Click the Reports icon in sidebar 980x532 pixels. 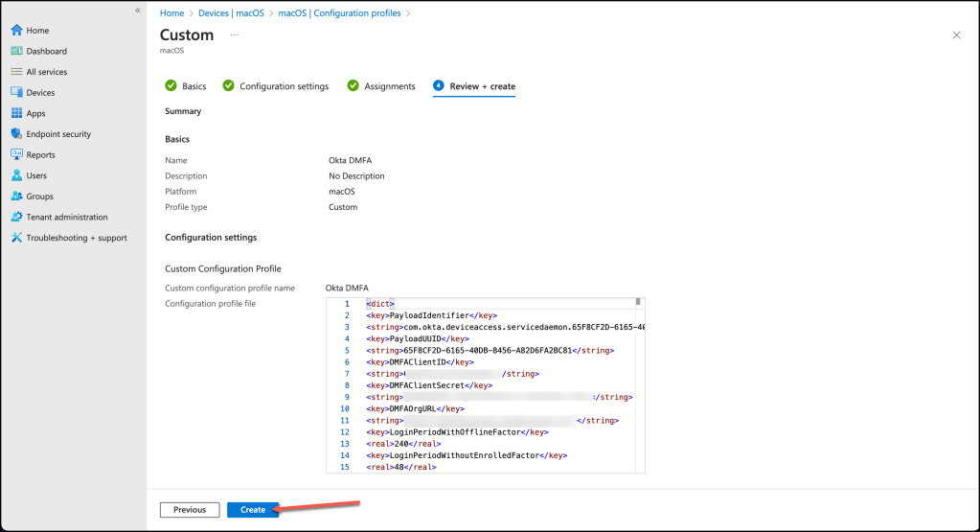16,154
